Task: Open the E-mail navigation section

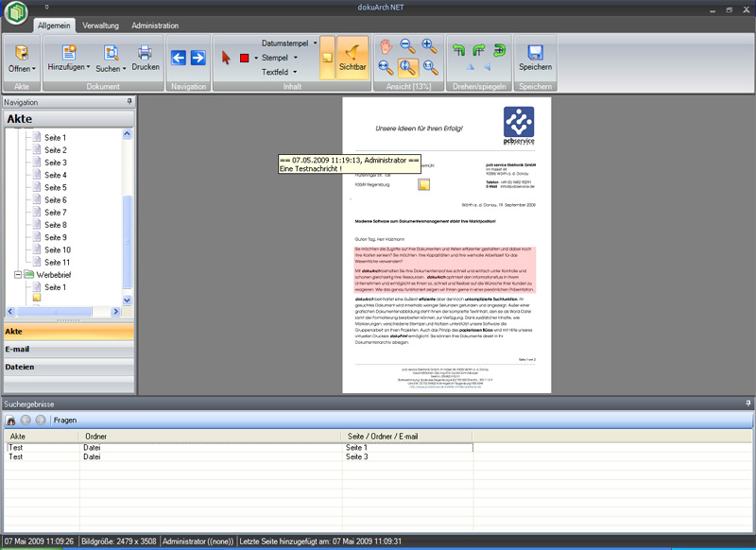Action: pos(67,349)
